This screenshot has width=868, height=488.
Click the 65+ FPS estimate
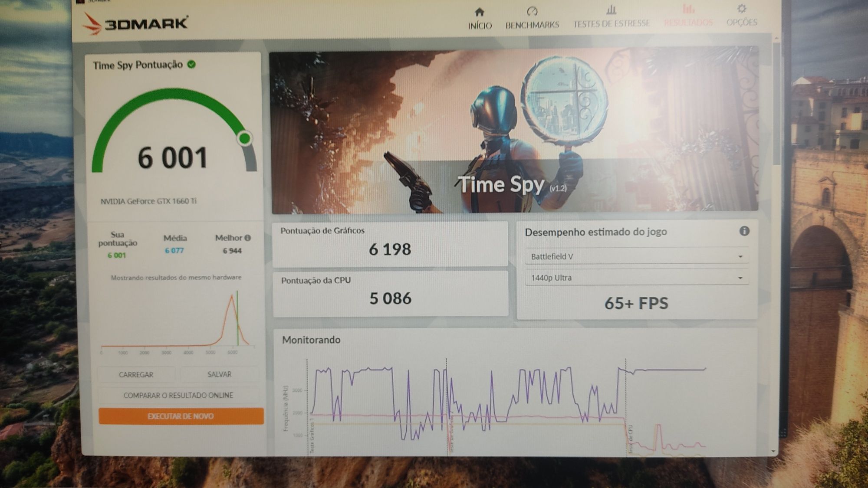[636, 303]
